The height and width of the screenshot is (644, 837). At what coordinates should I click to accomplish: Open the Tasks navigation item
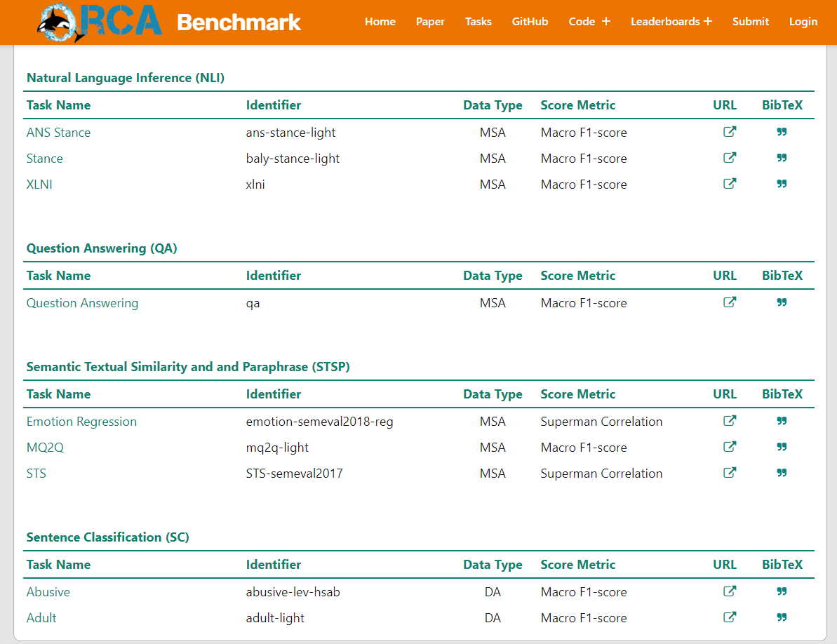478,21
